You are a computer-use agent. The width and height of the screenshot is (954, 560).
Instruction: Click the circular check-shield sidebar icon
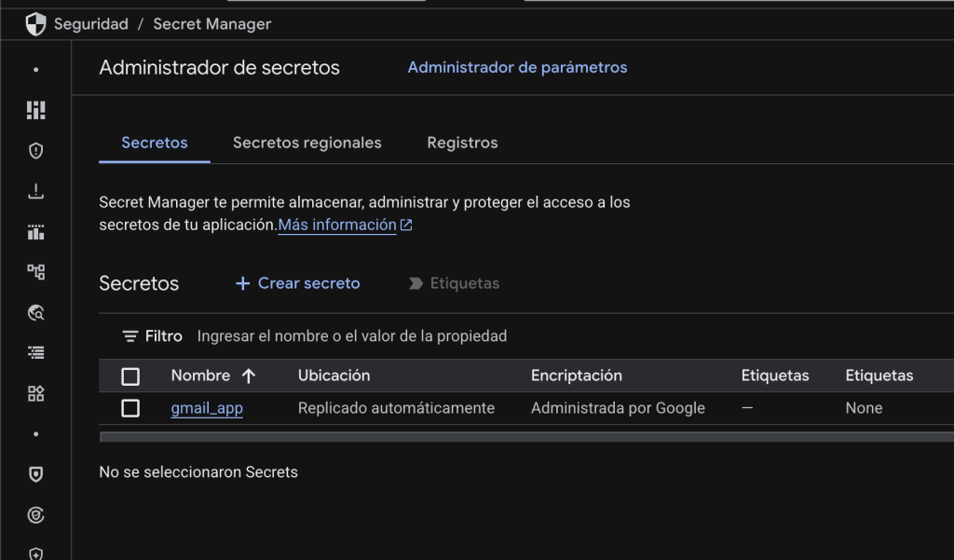36,515
